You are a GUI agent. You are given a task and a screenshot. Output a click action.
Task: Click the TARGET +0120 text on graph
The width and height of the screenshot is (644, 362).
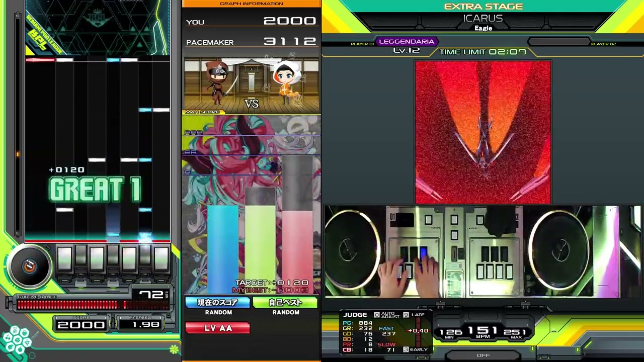[272, 283]
